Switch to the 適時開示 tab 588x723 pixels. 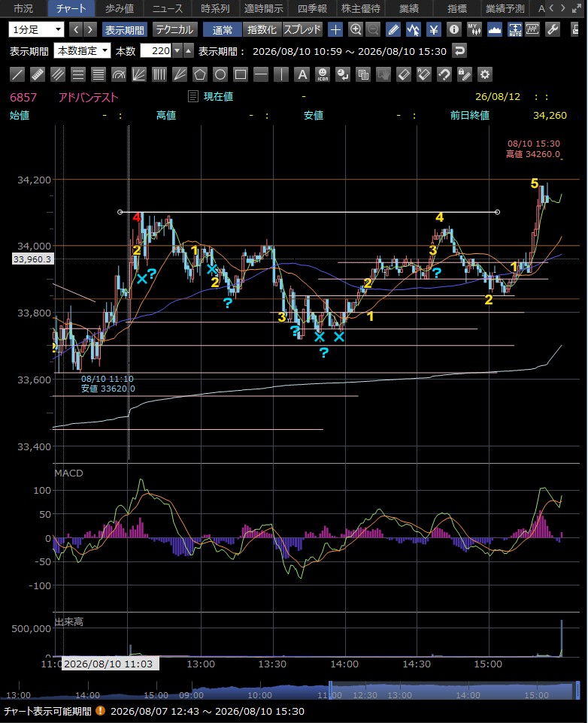pyautogui.click(x=263, y=8)
